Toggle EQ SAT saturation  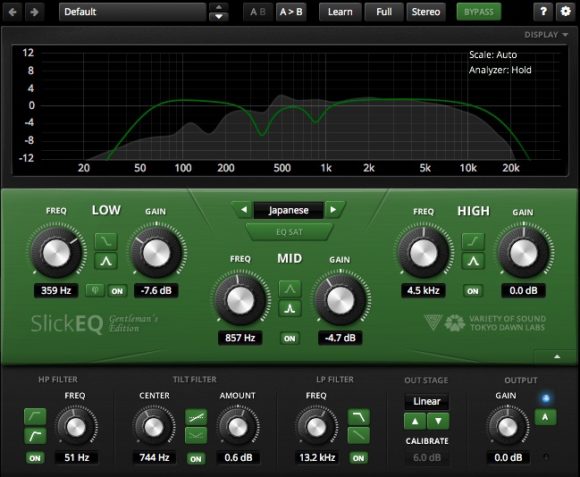tap(289, 232)
